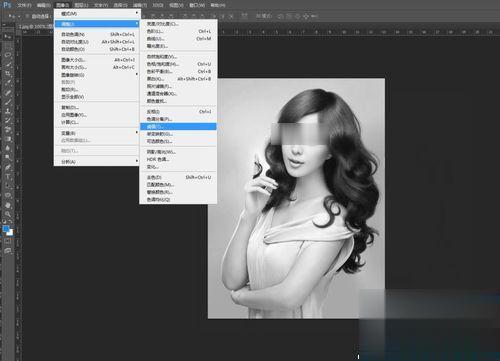Screen dimensions: 500x361
Task: Select 渐变映射(G)... adjustment
Action: pos(178,134)
